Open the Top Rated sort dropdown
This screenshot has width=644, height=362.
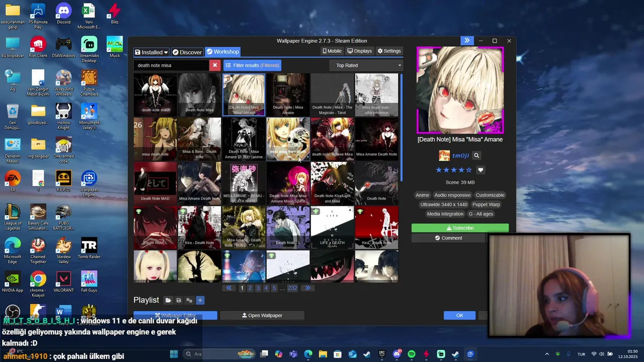point(366,65)
